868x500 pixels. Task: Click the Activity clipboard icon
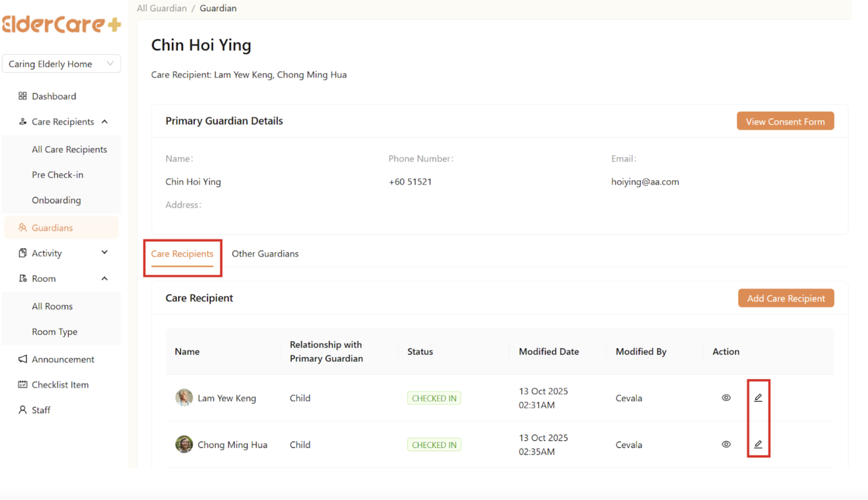point(22,253)
